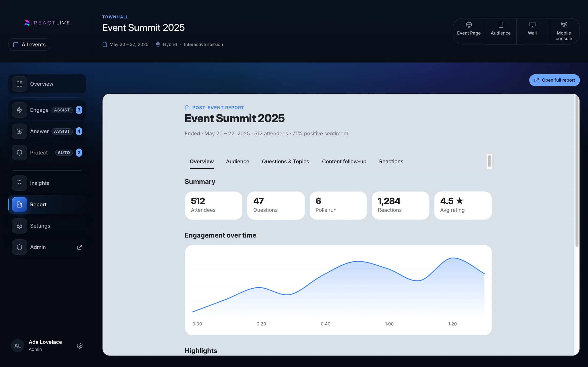Click the ASSIST badge next to Engage

click(62, 110)
